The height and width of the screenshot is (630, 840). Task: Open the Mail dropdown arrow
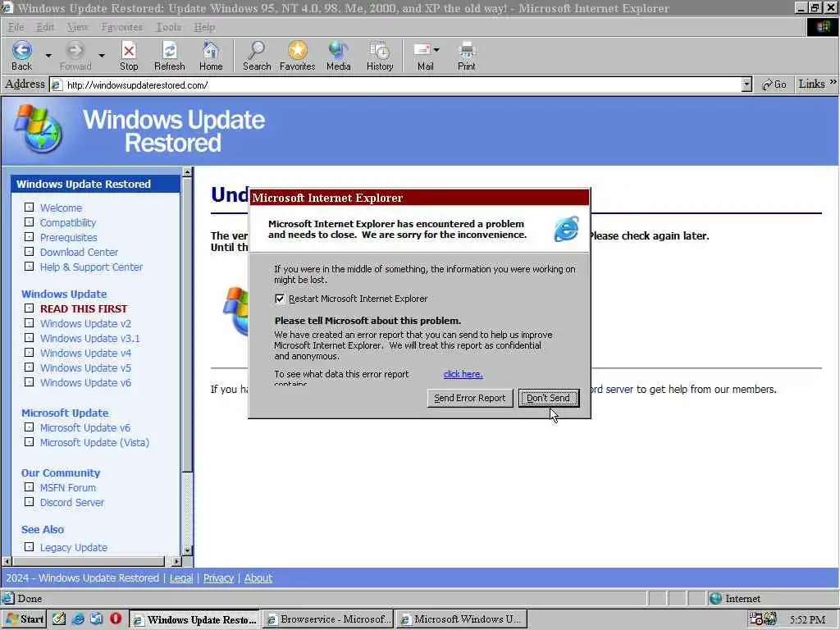click(436, 50)
